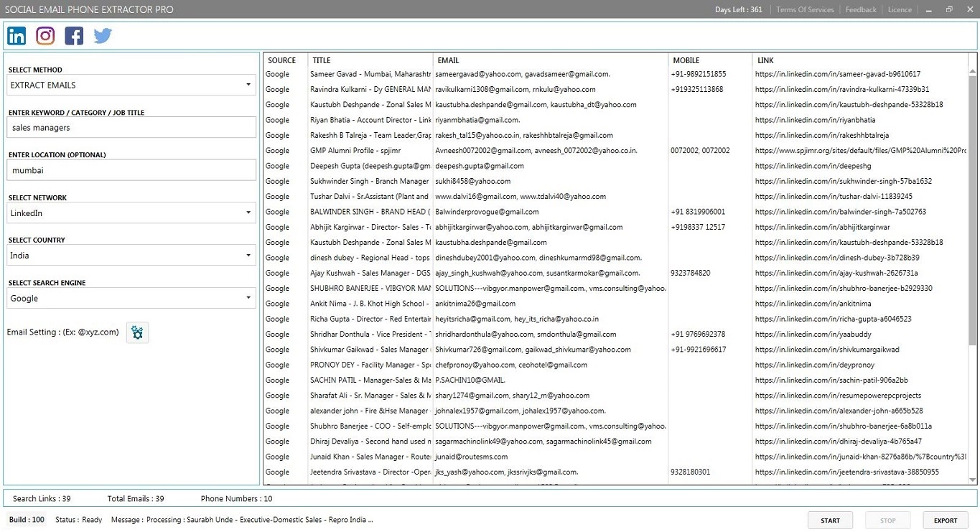Click the Instagram network icon
Screen dimensions: 980x532
click(x=45, y=36)
